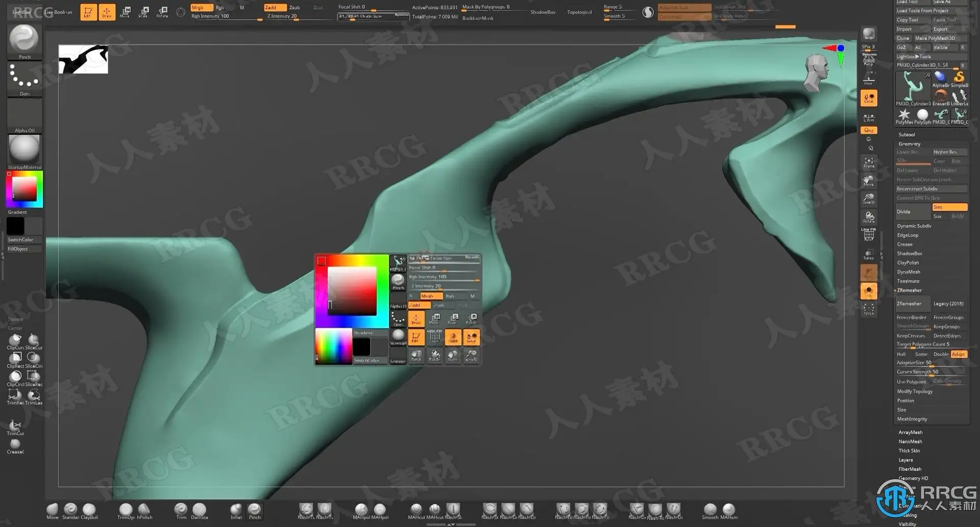Select the PolySphere tool thumbnail

[922, 116]
